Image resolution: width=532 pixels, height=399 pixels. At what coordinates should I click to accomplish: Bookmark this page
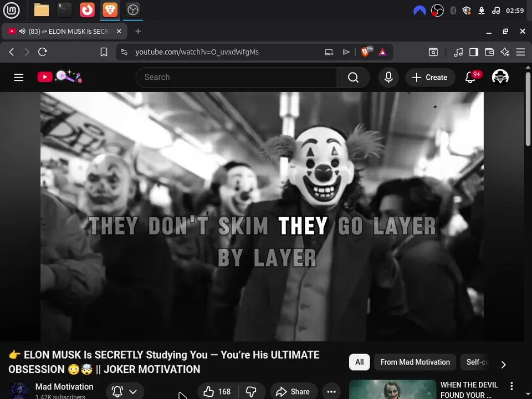click(x=104, y=52)
